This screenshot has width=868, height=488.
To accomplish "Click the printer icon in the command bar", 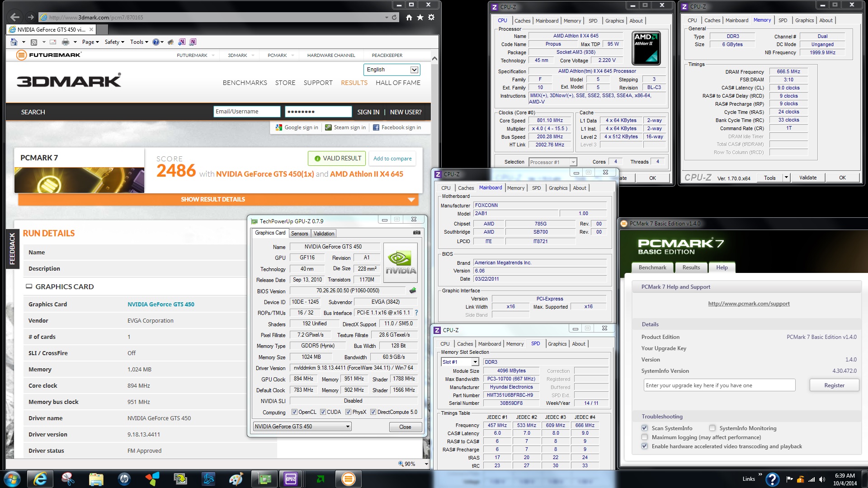I will [66, 42].
